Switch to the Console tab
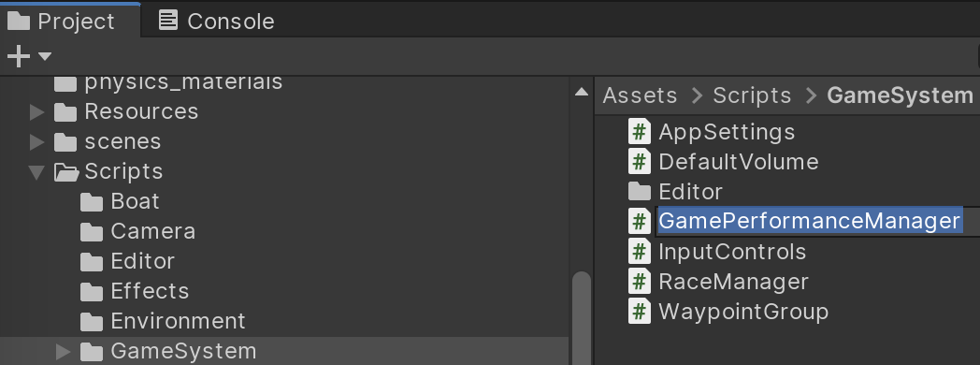 [216, 22]
